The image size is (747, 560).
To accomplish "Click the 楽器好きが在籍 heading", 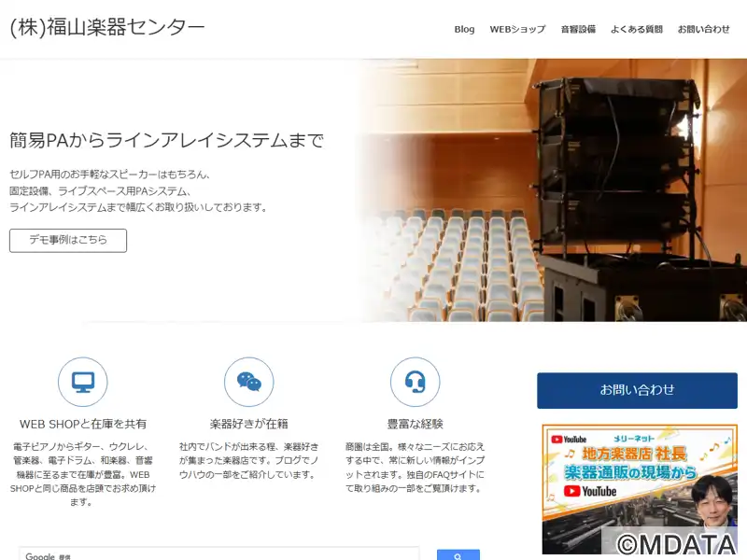I will (248, 424).
